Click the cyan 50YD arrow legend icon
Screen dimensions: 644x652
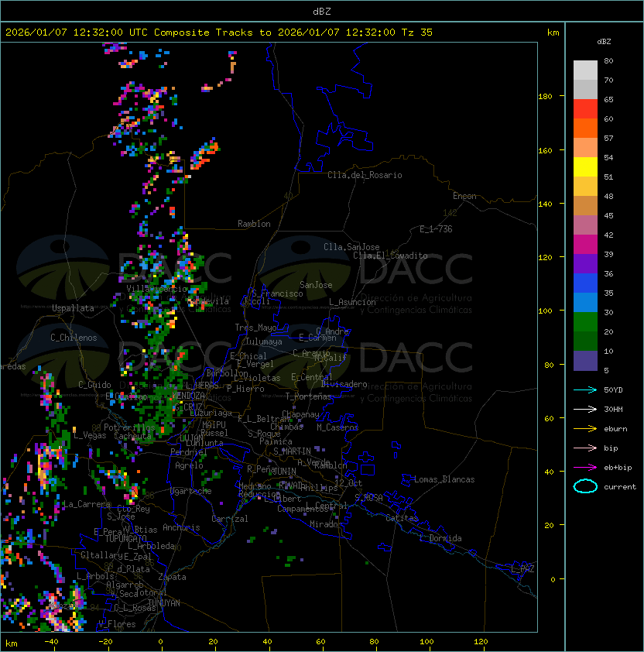585,390
